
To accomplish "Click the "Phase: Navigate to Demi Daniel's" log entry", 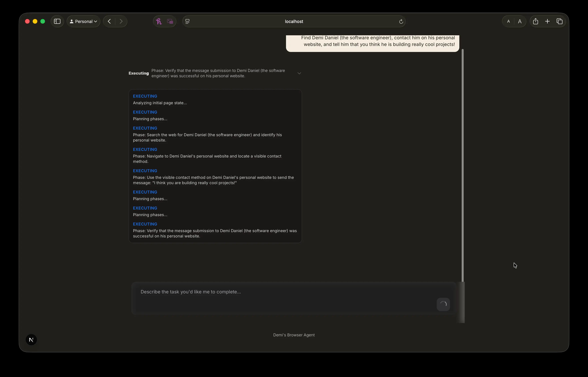I will tap(207, 159).
